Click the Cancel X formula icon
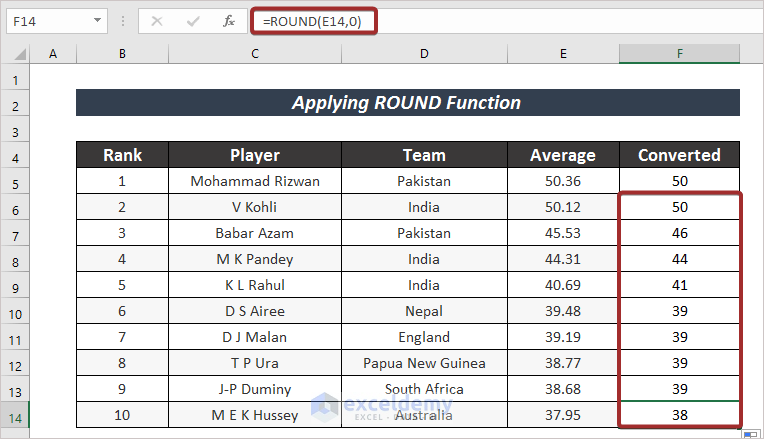The width and height of the screenshot is (764, 439). coord(157,20)
